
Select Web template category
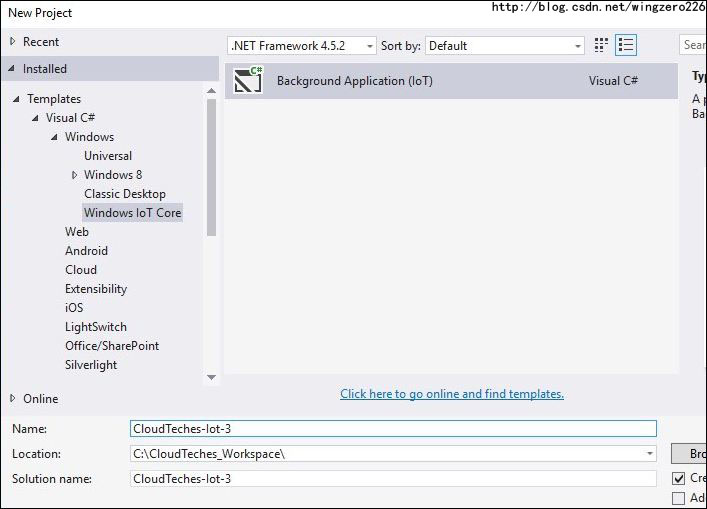pyautogui.click(x=77, y=232)
